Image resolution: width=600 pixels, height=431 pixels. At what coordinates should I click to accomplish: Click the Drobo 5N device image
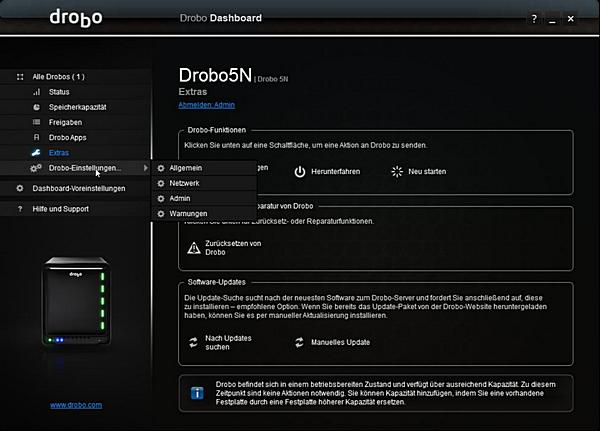76,300
